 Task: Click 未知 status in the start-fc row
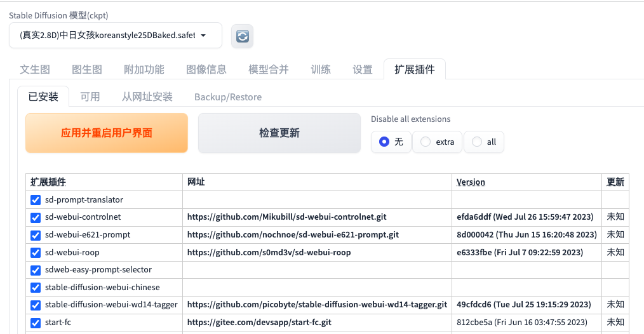pos(615,322)
